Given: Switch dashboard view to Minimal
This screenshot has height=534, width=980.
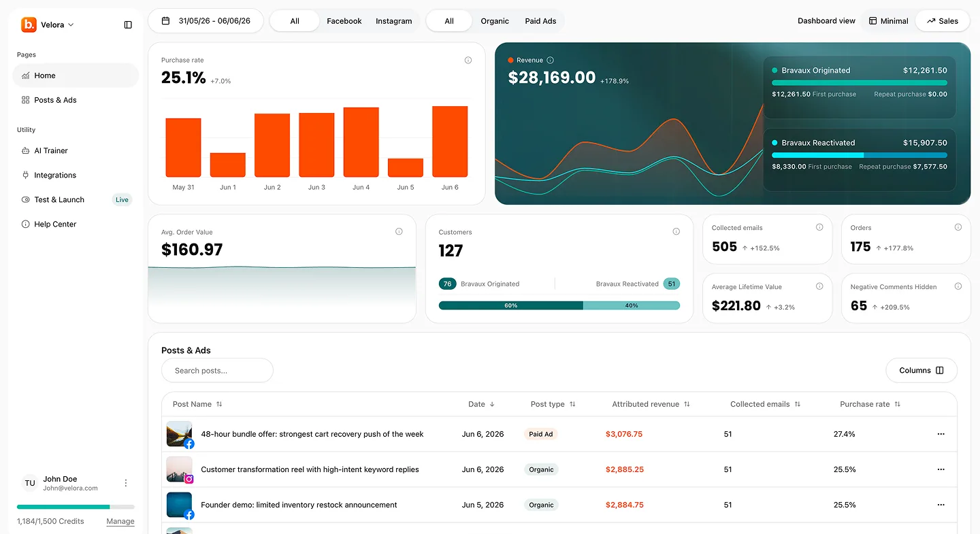Looking at the screenshot, I should pos(888,21).
